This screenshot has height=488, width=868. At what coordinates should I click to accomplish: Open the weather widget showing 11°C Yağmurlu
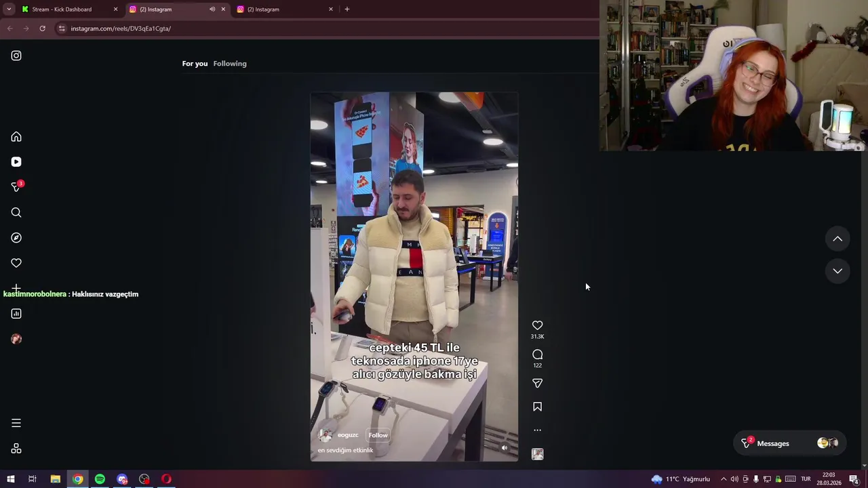coord(681,479)
